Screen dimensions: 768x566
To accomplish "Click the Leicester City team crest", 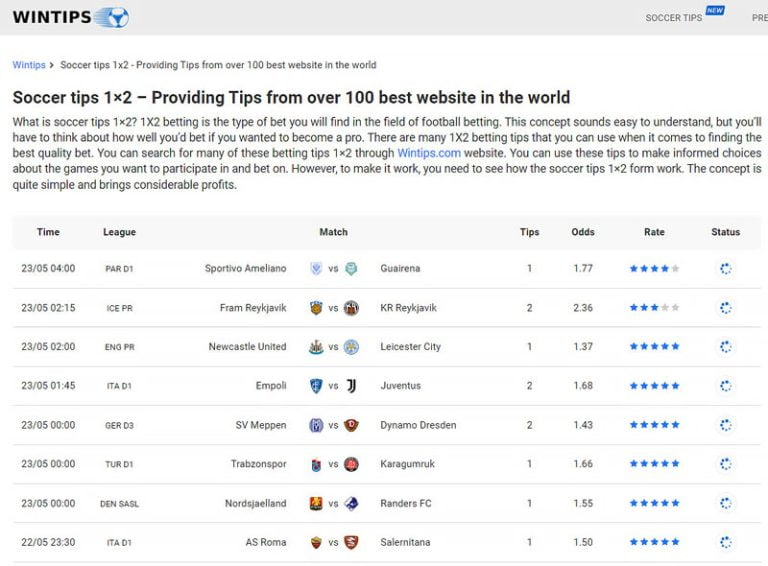I will click(351, 347).
